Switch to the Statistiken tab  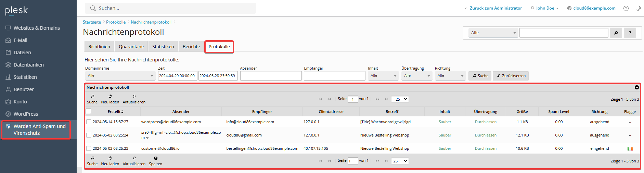coord(163,47)
